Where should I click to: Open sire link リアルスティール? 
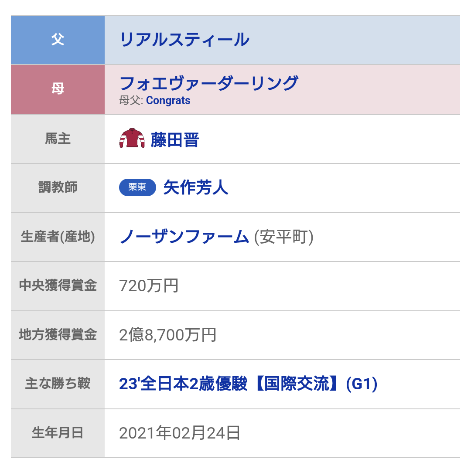tap(184, 40)
